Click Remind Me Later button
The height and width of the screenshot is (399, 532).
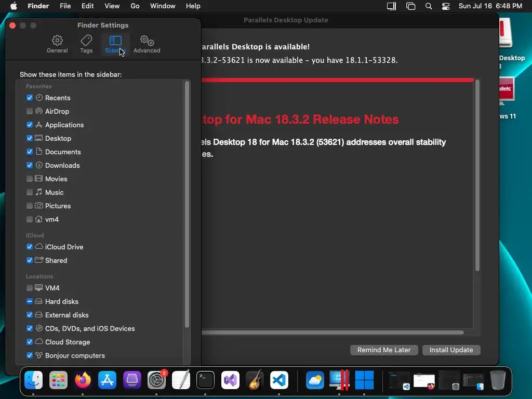coord(384,350)
